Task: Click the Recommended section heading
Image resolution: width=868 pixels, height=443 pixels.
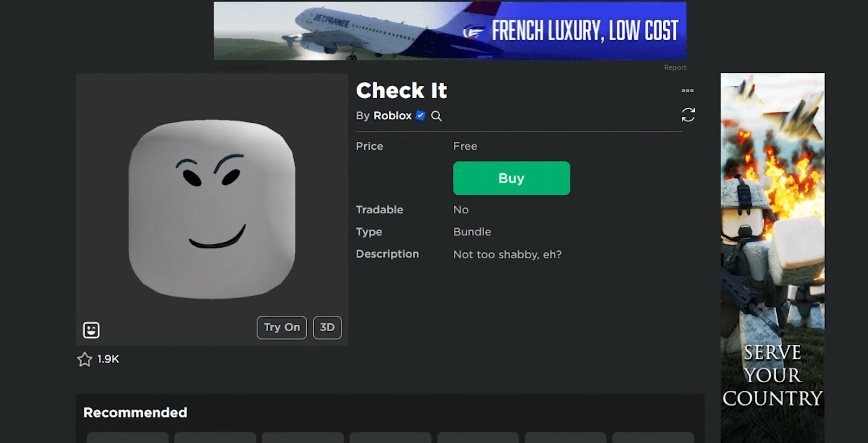Action: click(x=135, y=413)
